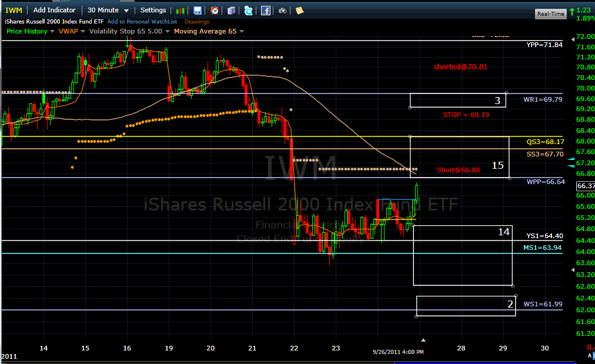Viewport: 595px width, 364px height.
Task: Select the Short@66.88 annotation
Action: coord(458,170)
